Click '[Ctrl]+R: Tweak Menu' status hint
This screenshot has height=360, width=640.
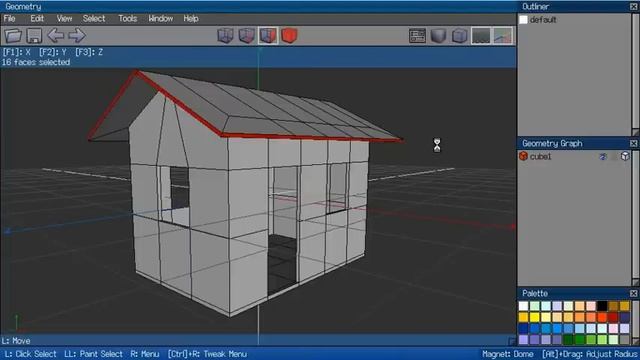(x=207, y=354)
